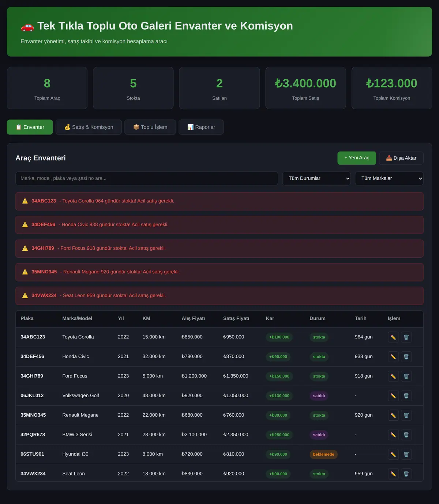Click the satıldı badge in Volkswagen Golf row
The width and height of the screenshot is (439, 504).
[319, 396]
